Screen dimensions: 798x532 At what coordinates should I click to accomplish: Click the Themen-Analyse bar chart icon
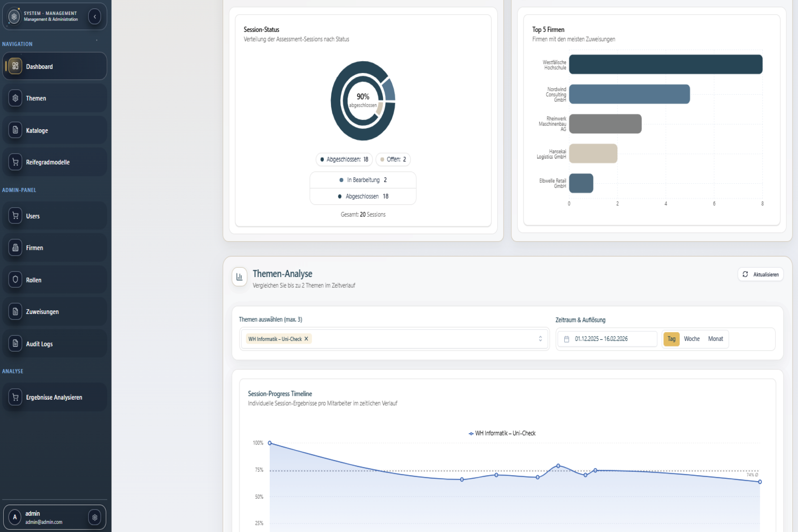(239, 277)
